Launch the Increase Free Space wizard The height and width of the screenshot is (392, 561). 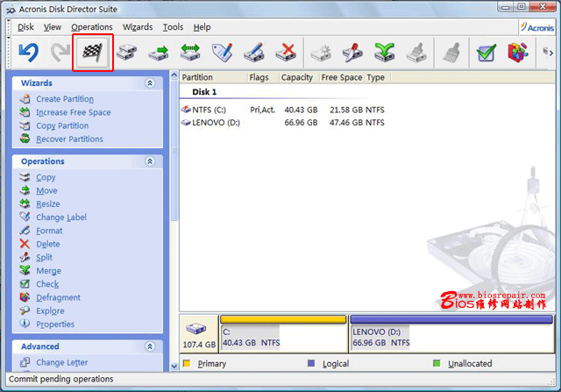click(74, 112)
